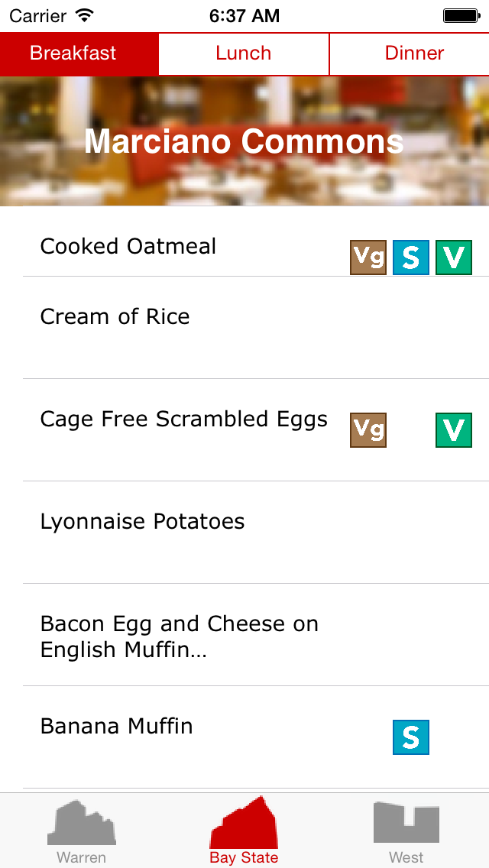Open the Warren dining hall tab
489x868 pixels.
tap(82, 831)
